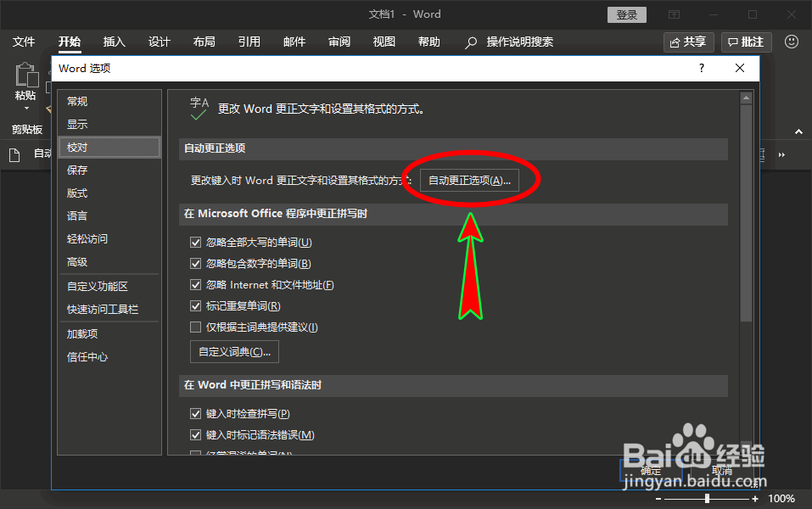
Task: Click the 共享 share button
Action: coord(689,42)
